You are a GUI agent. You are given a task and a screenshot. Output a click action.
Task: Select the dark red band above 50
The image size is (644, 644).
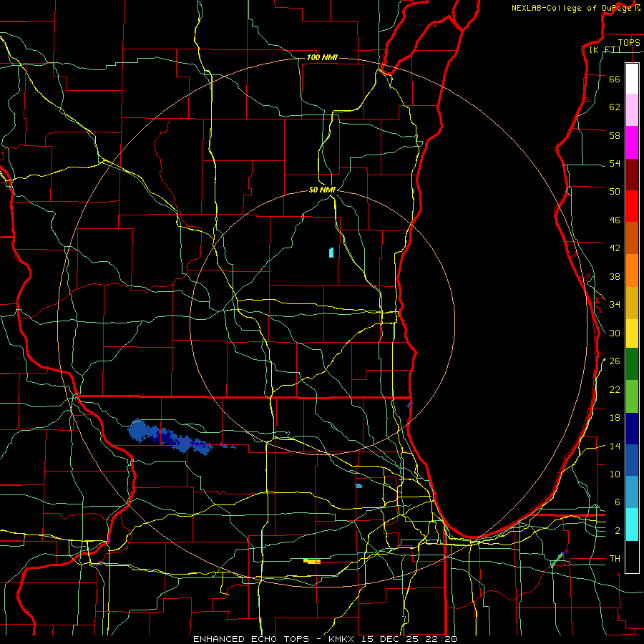632,175
